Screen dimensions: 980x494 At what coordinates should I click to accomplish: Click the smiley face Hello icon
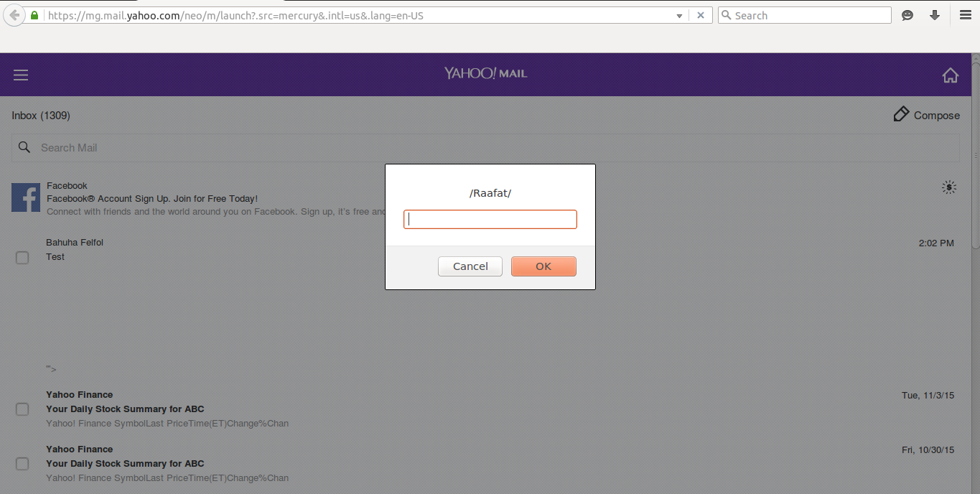click(907, 15)
